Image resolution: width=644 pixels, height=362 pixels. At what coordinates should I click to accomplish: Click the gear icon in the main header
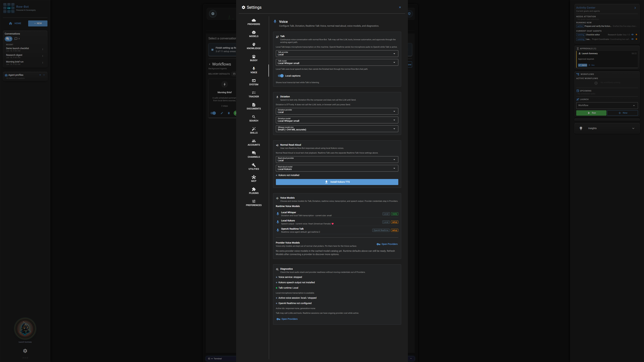point(213,14)
